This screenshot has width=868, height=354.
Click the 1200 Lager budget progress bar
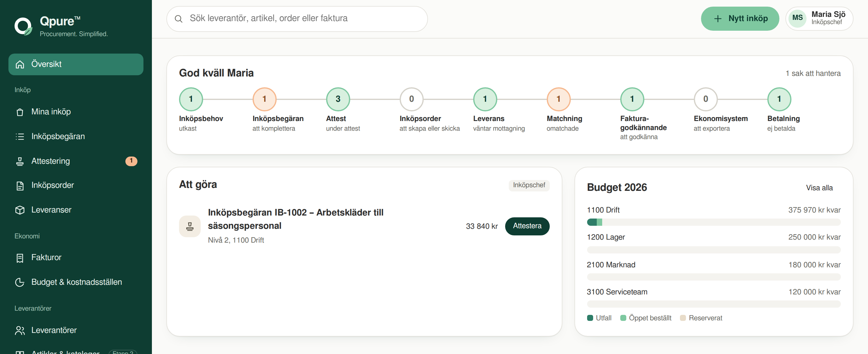pos(713,250)
